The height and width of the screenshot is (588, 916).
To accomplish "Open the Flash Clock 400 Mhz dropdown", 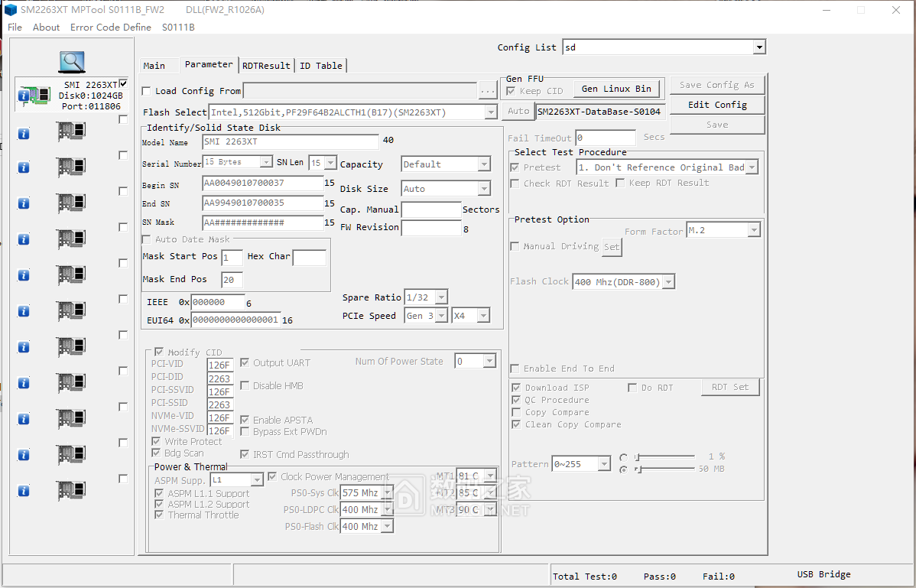I will (669, 282).
